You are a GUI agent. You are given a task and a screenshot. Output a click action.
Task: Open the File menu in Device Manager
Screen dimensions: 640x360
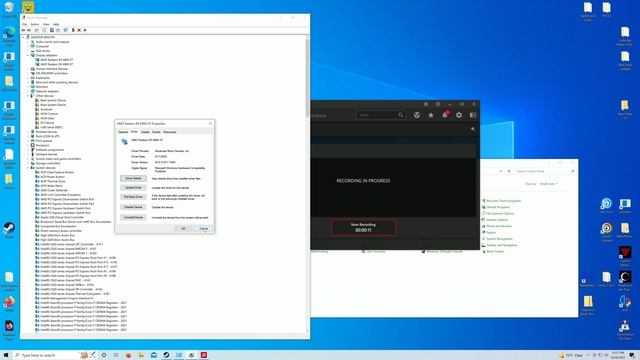tap(24, 24)
